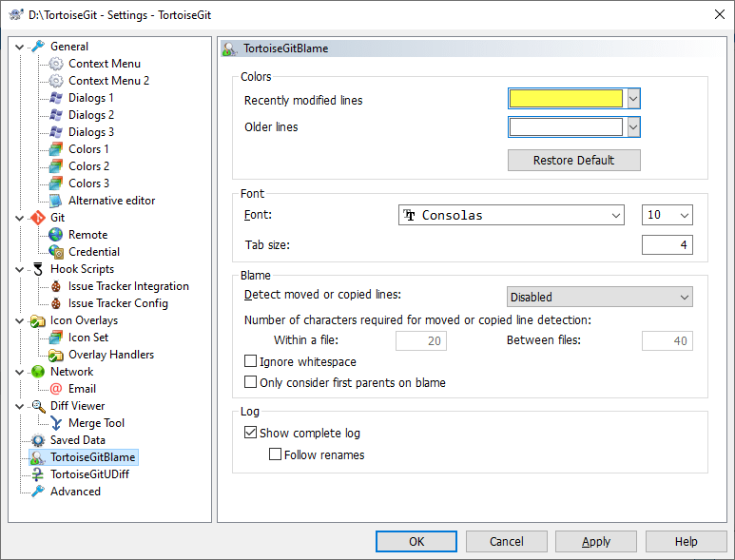This screenshot has width=735, height=560.
Task: Open Alternative editor settings page
Action: (111, 201)
